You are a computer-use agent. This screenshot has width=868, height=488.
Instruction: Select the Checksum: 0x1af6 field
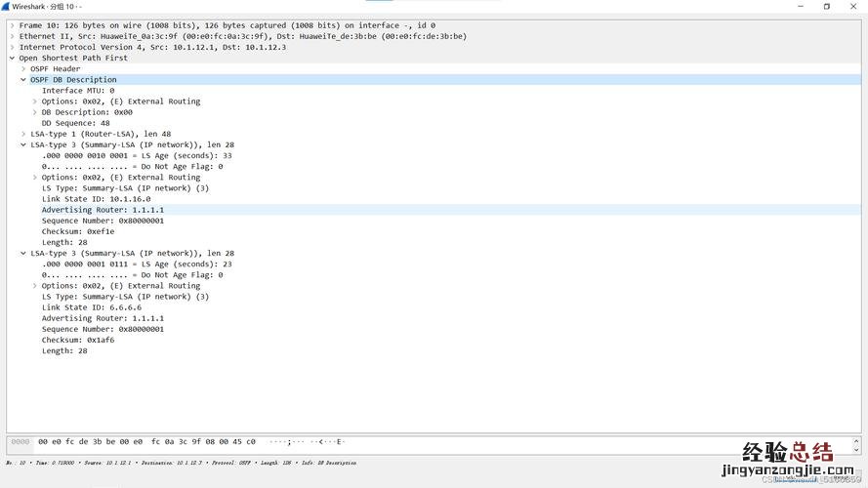(78, 340)
